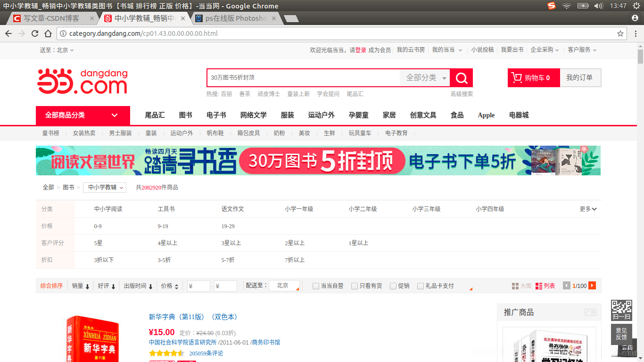Viewport: 644px width, 362px height.
Task: Choose delivery city in 配送至 北京 selector
Action: 284,286
